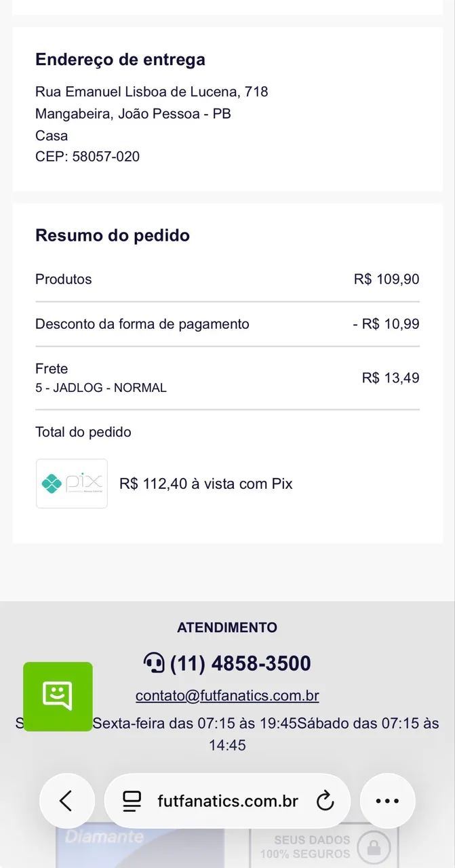Image resolution: width=455 pixels, height=868 pixels.
Task: Click the payment discount value - R$ 10,99
Action: tap(386, 324)
